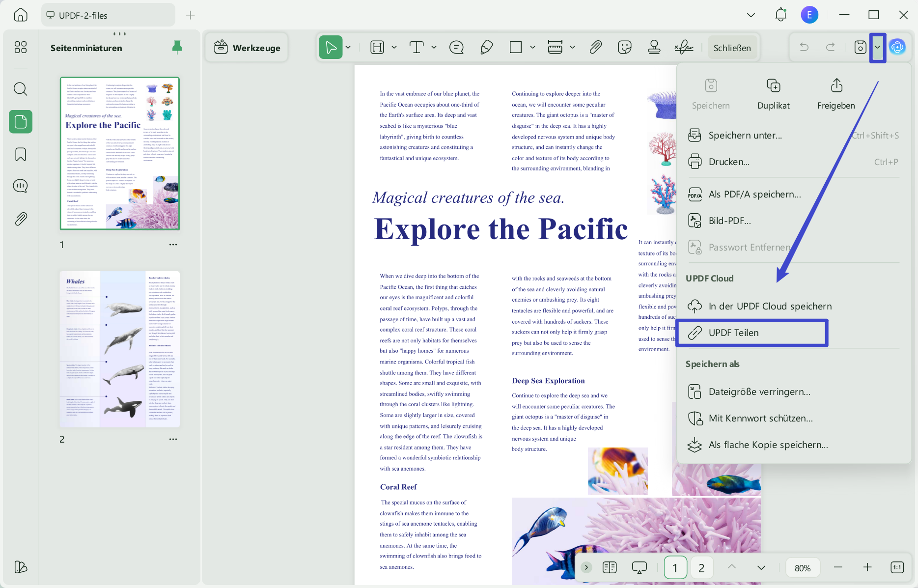
Task: Select the text comment T tool
Action: click(417, 47)
